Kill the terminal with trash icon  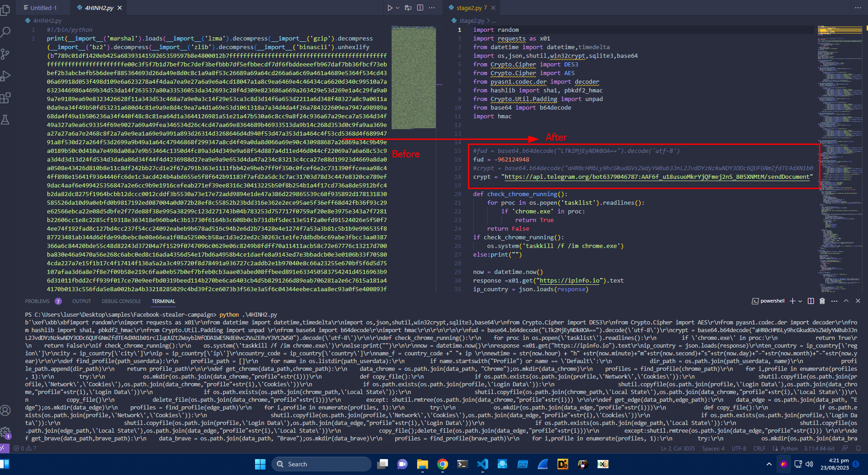822,301
